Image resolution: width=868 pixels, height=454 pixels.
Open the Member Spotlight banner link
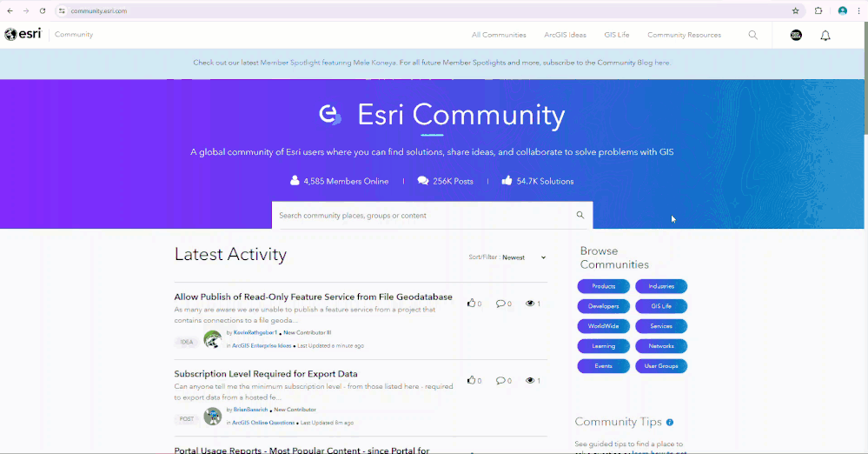(328, 63)
